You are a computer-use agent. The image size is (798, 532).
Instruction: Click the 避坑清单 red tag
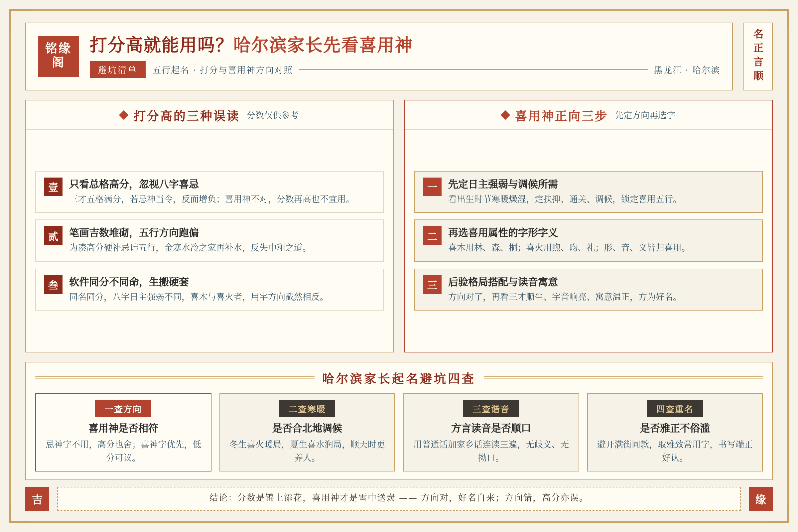[117, 69]
